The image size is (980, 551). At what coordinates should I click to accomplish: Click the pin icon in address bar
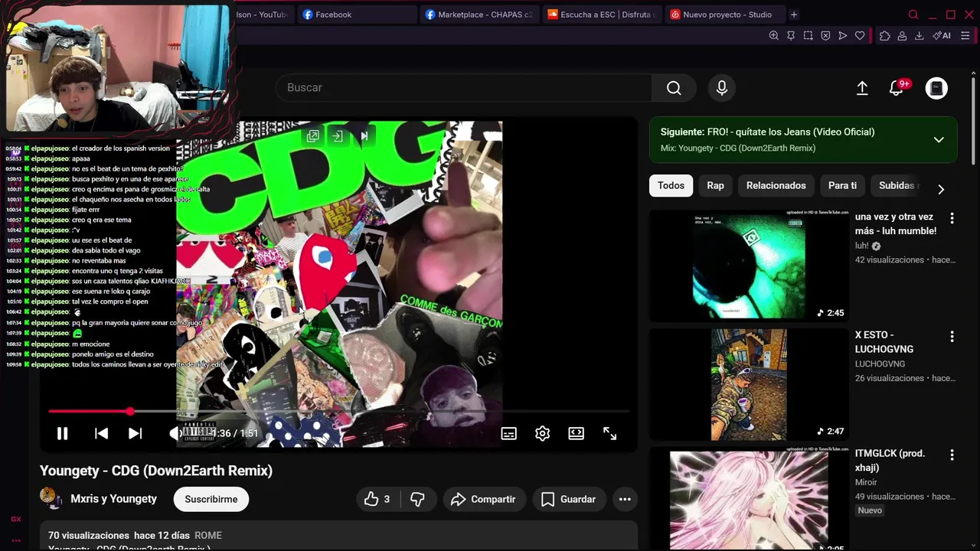[x=791, y=35]
